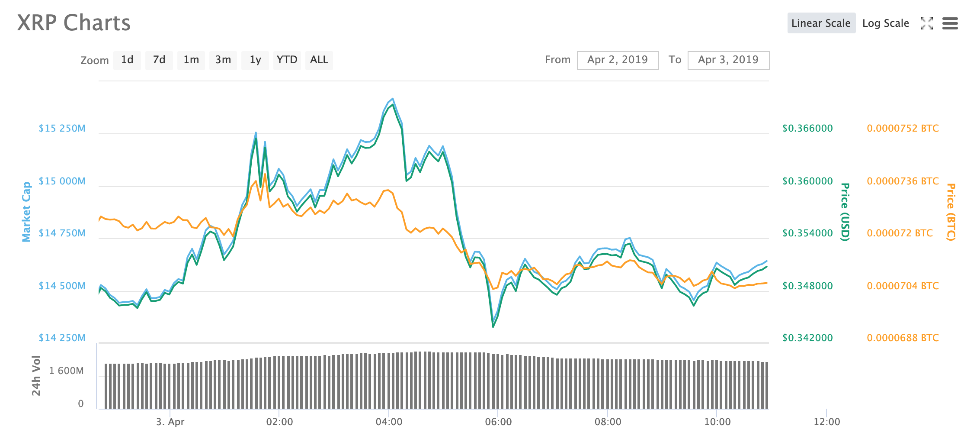Image resolution: width=980 pixels, height=439 pixels.
Task: Click the $0.348000 price label
Action: coord(807,286)
